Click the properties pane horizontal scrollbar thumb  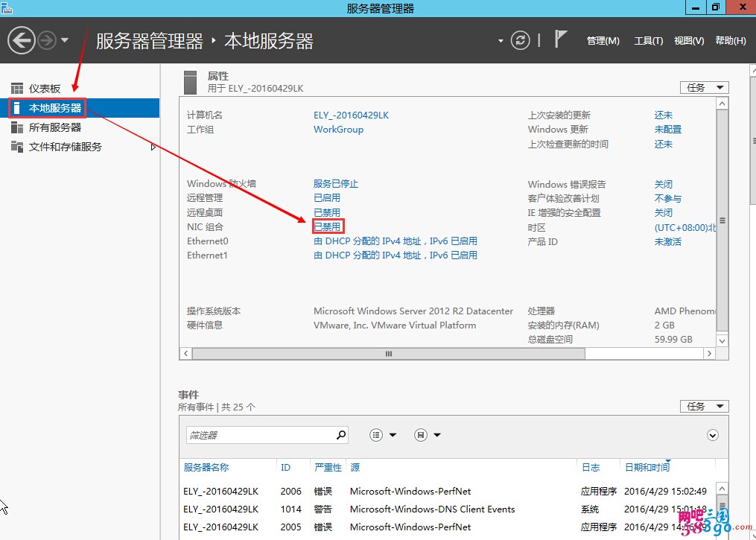(389, 353)
